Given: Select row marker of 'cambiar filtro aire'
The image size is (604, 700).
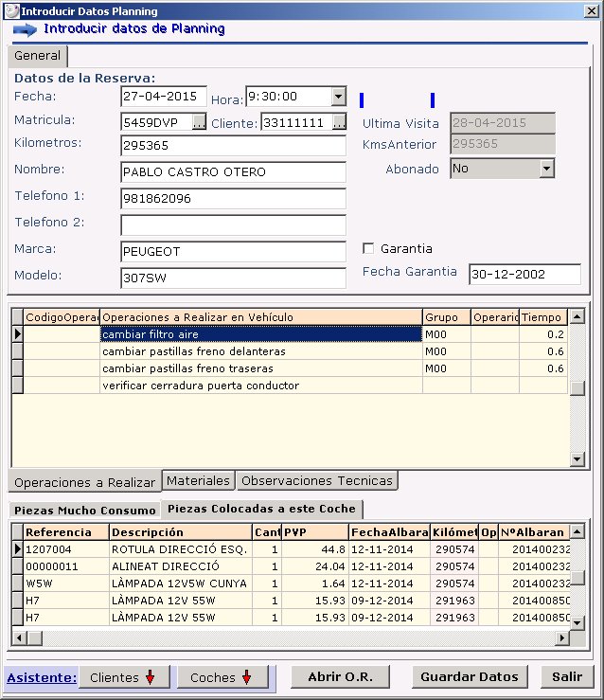Looking at the screenshot, I should tap(17, 334).
